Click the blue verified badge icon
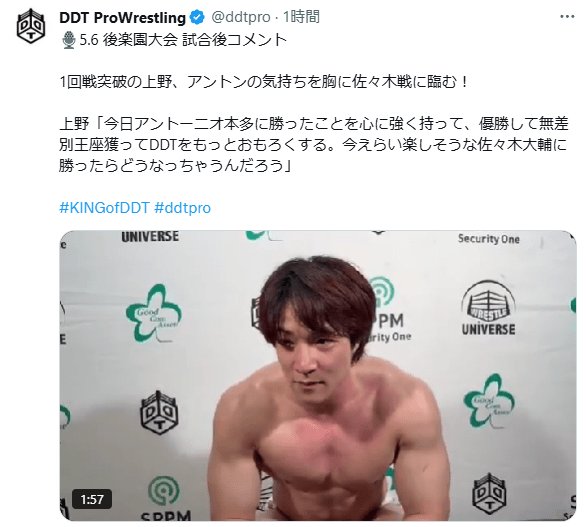 (x=197, y=18)
